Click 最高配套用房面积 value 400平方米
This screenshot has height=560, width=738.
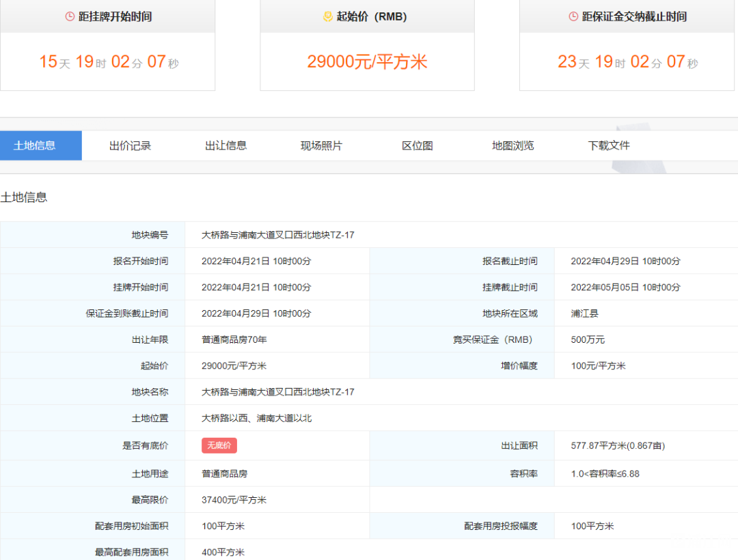(x=223, y=552)
